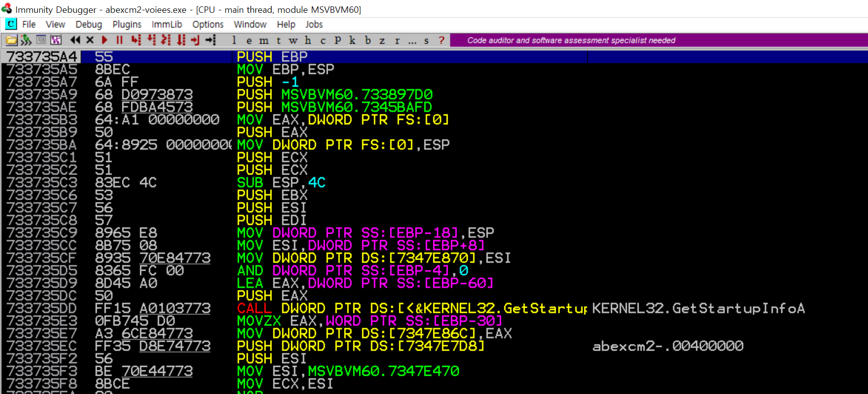Select MOV DWORD PTR SS:[EBP-18],ESP instruction
Screen dimensions: 868x394
click(x=366, y=233)
